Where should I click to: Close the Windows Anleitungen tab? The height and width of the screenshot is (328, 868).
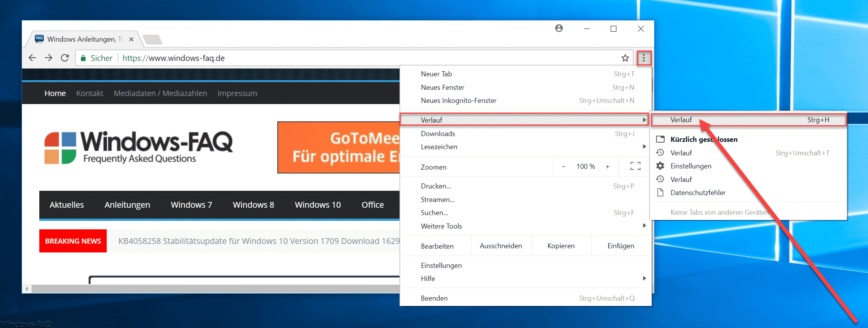[131, 39]
